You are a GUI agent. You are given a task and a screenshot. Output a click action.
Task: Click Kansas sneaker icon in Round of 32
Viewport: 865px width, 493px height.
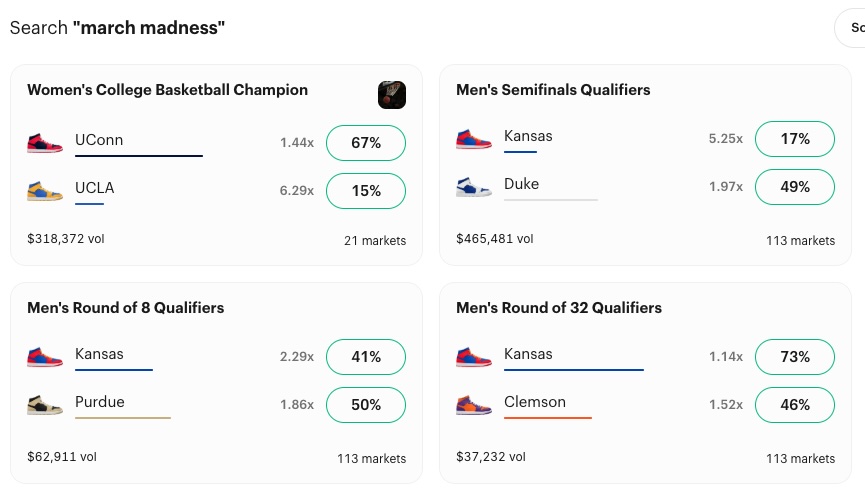[474, 357]
